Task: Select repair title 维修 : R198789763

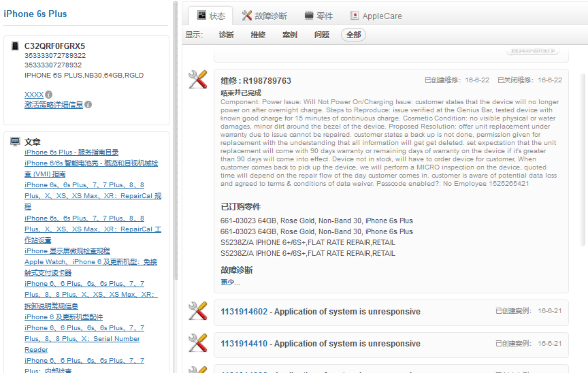Action: coord(256,80)
